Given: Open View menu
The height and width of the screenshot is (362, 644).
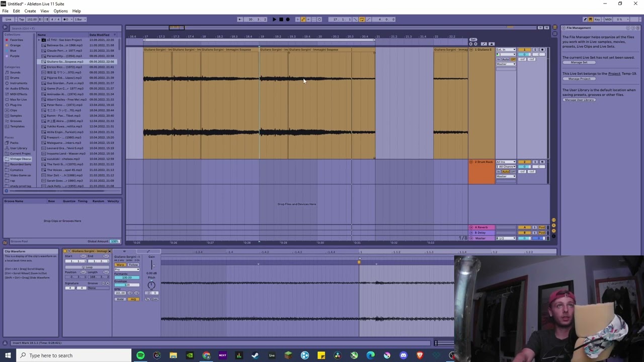Looking at the screenshot, I should click(45, 11).
